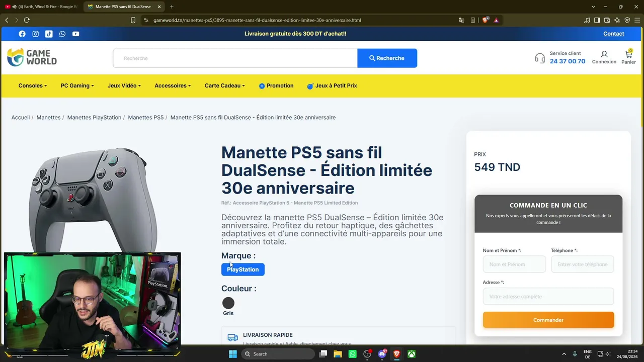This screenshot has width=644, height=362.
Task: Open a new browser tab
Action: click(x=172, y=7)
